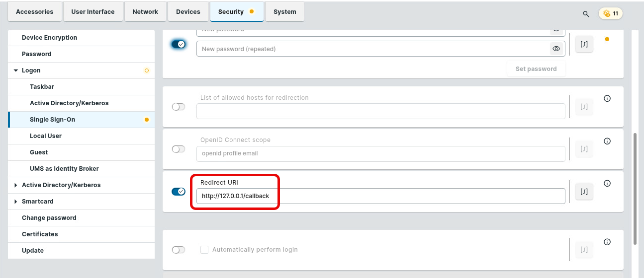Expand the Smartcard section

tap(16, 202)
